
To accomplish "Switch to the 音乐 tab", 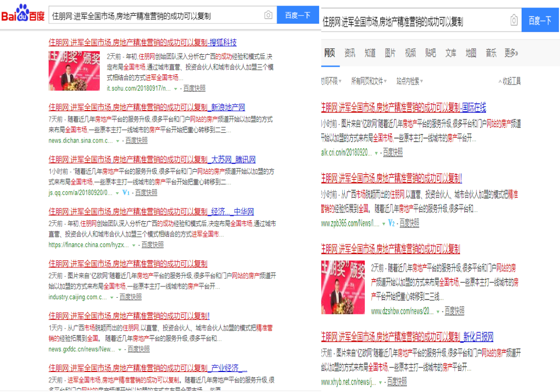I will tap(491, 53).
